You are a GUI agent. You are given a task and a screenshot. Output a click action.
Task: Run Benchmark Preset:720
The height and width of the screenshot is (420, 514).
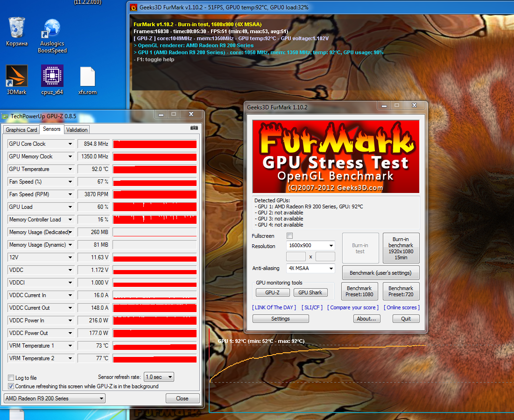401,292
